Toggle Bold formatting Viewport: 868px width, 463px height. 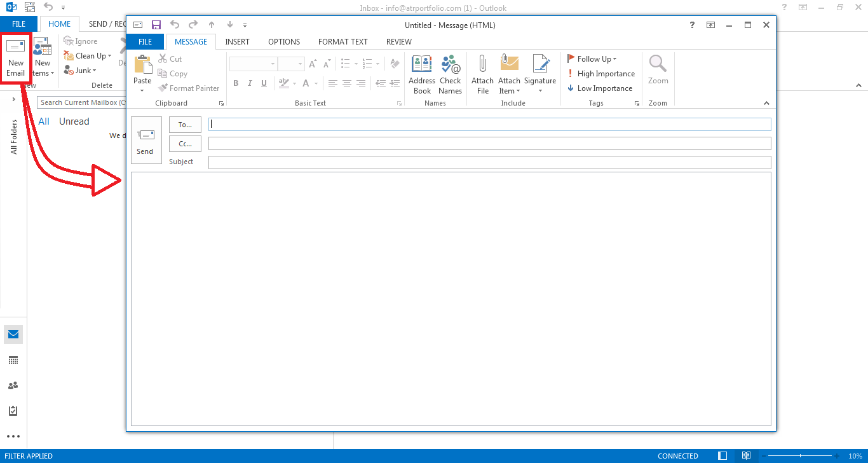(236, 83)
